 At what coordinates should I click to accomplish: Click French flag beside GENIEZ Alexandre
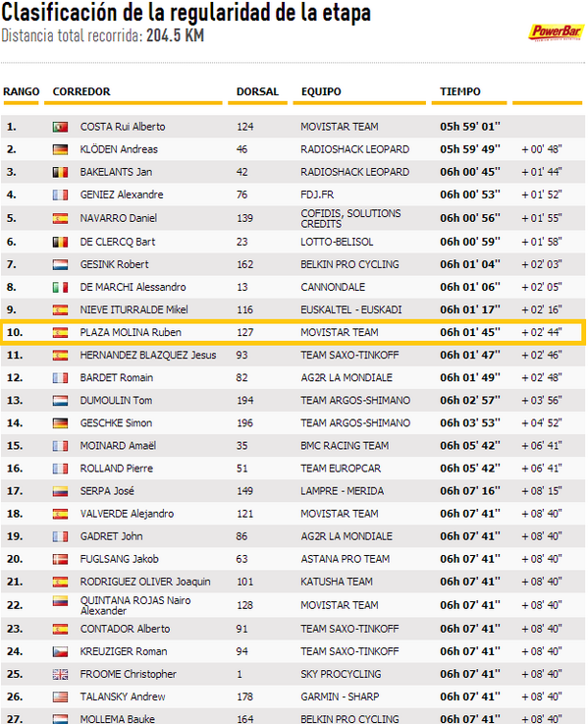(x=60, y=195)
